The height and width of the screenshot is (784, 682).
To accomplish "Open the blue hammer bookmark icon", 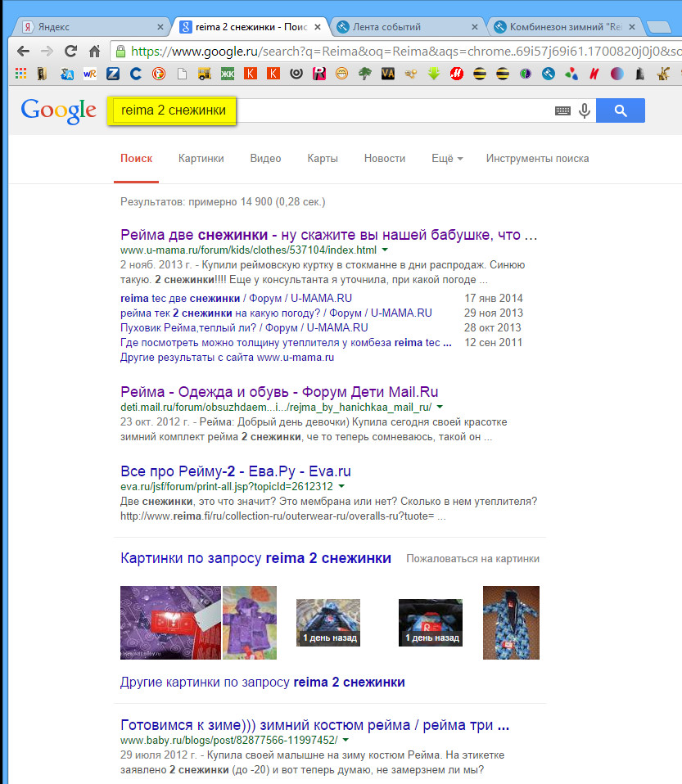I will [549, 74].
